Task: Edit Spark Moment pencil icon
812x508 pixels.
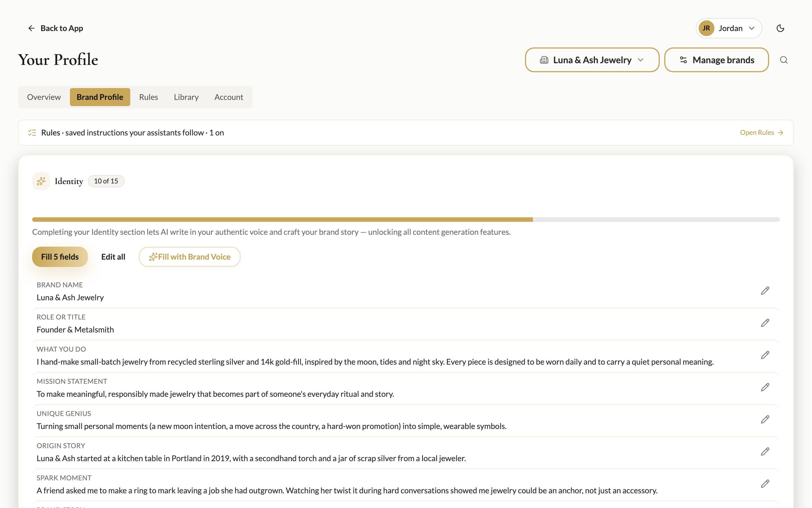Action: [x=765, y=484]
